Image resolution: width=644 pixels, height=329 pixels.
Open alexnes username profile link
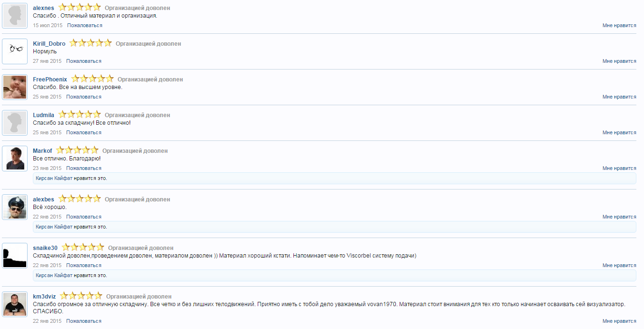pos(43,8)
